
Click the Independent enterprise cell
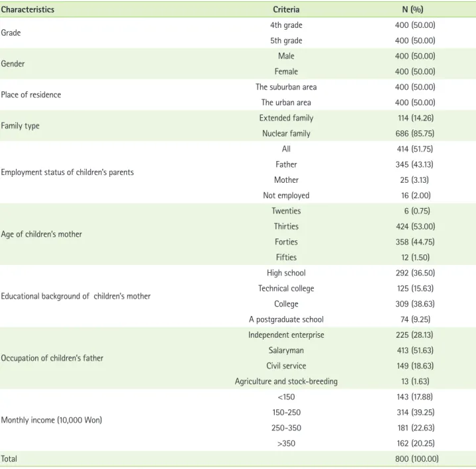coord(286,335)
